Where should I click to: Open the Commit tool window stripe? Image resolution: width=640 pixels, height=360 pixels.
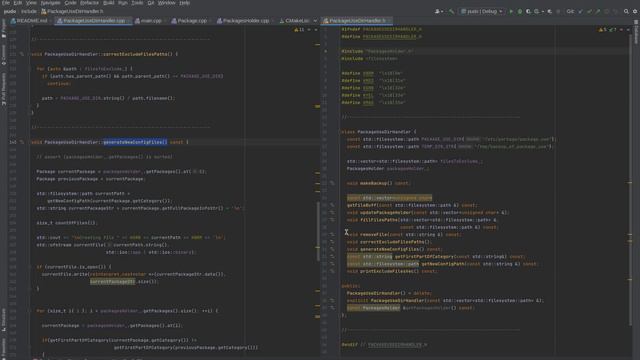[4, 55]
